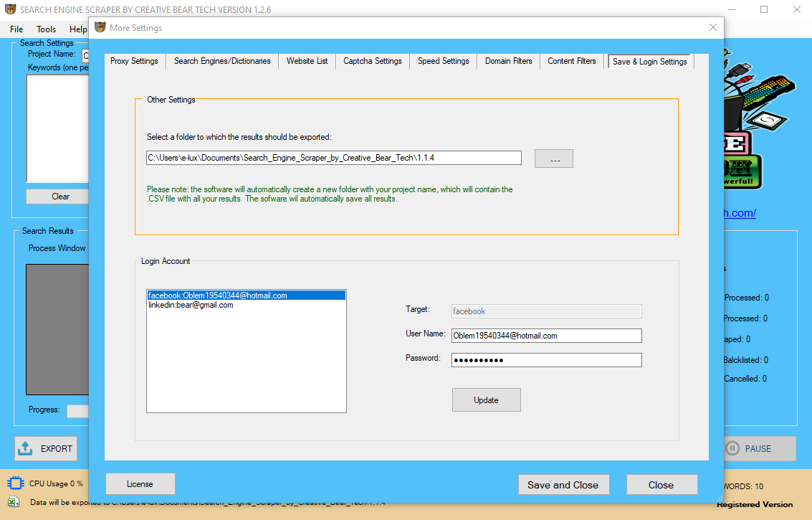The width and height of the screenshot is (812, 520).
Task: Click Save and Close
Action: [x=563, y=484]
